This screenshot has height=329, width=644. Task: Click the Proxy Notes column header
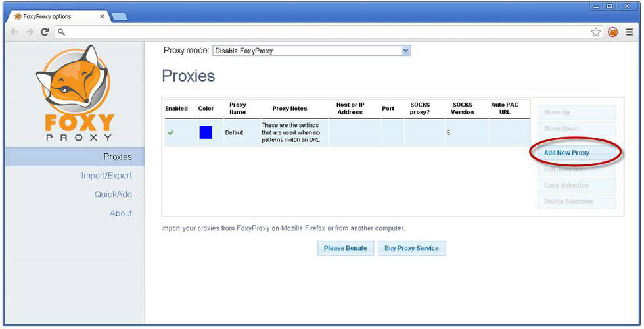[290, 109]
